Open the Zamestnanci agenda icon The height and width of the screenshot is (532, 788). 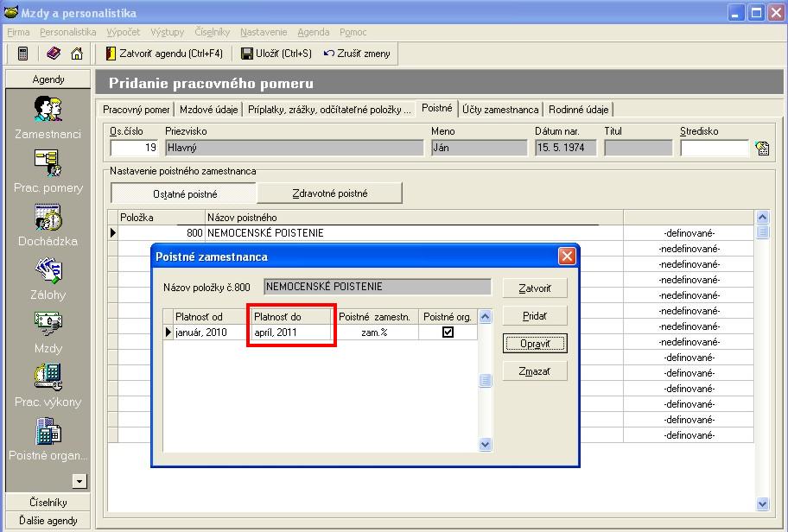[48, 110]
